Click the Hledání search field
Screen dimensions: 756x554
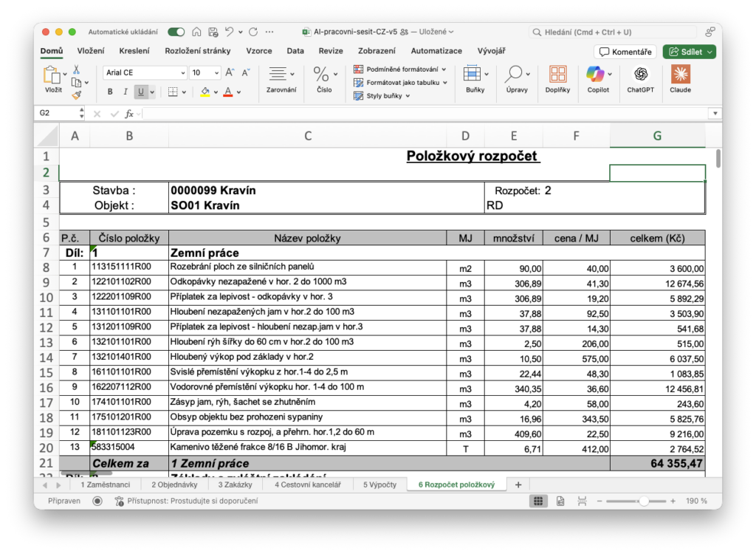(613, 32)
